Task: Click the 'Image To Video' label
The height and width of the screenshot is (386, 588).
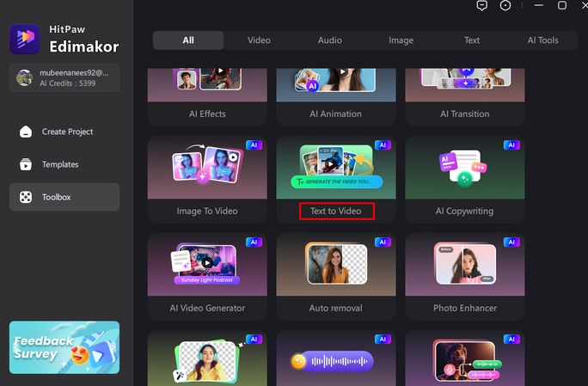Action: pyautogui.click(x=207, y=211)
